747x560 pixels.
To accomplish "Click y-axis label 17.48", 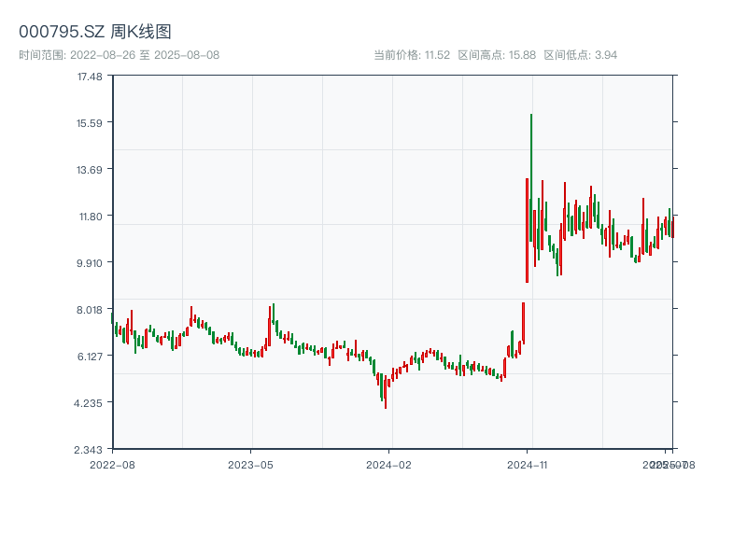I will 90,77.
